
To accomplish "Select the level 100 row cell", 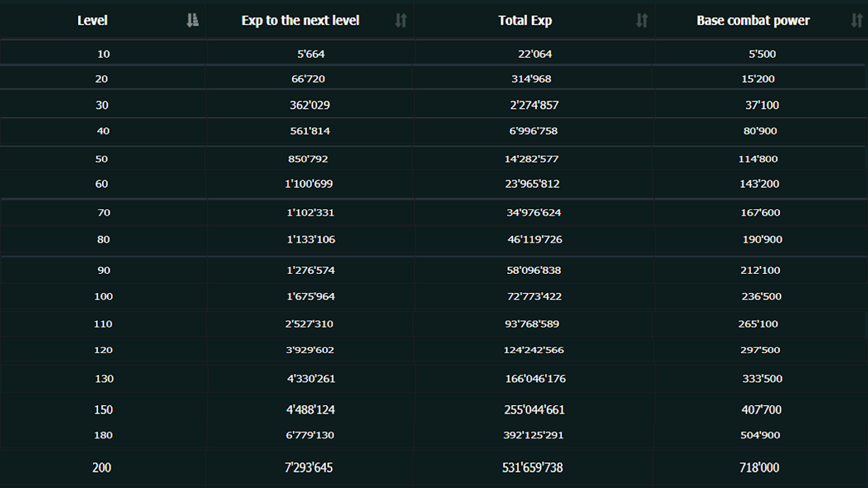I will 103,296.
